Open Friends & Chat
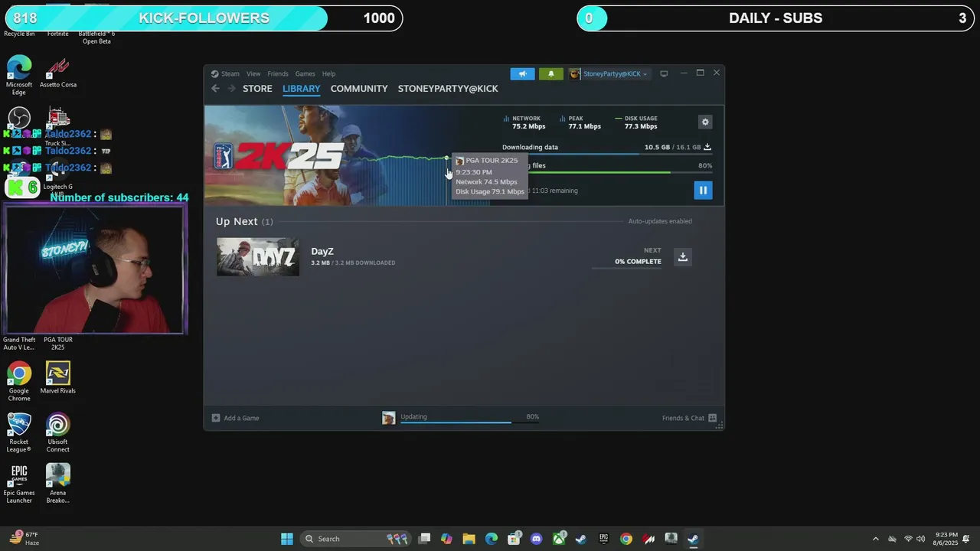980x551 pixels. [689, 418]
